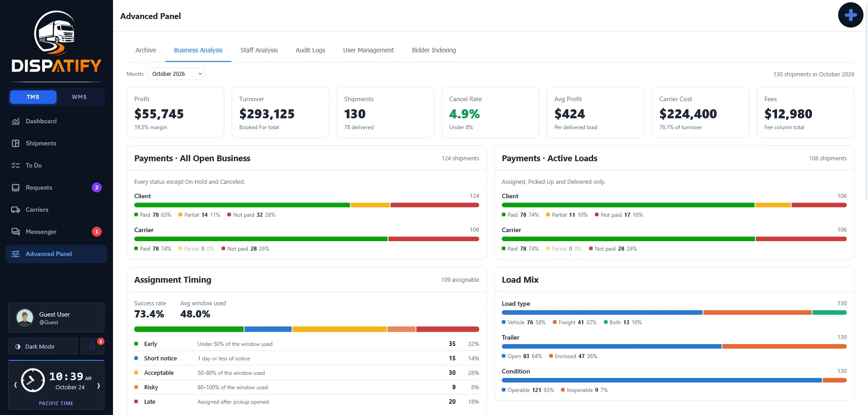Click the Shipments grid icon in sidebar
Image resolution: width=868 pixels, height=415 pixels.
[16, 144]
